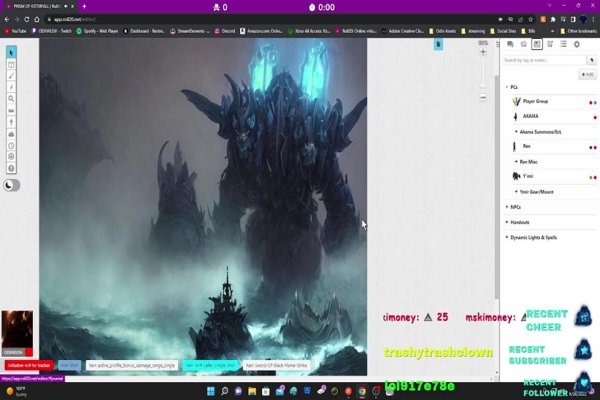This screenshot has height=400, width=600.
Task: Open the My Settings gear tab
Action: 577,44
